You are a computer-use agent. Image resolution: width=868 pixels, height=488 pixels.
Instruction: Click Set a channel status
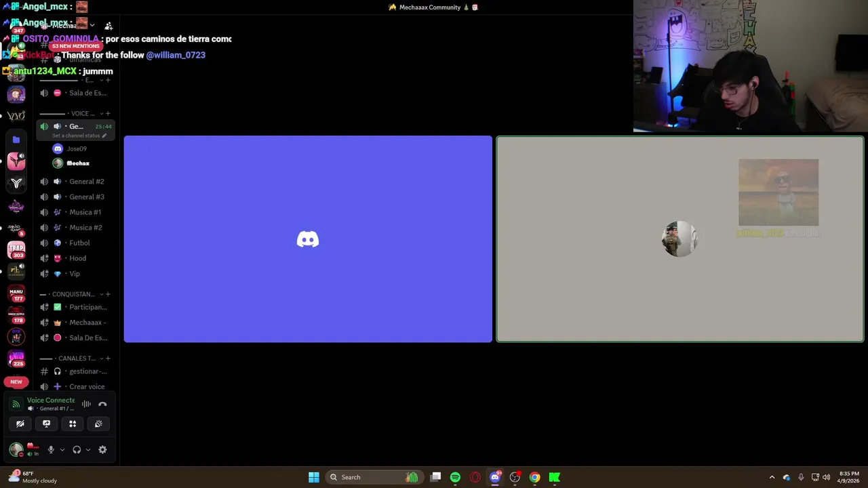coord(79,136)
